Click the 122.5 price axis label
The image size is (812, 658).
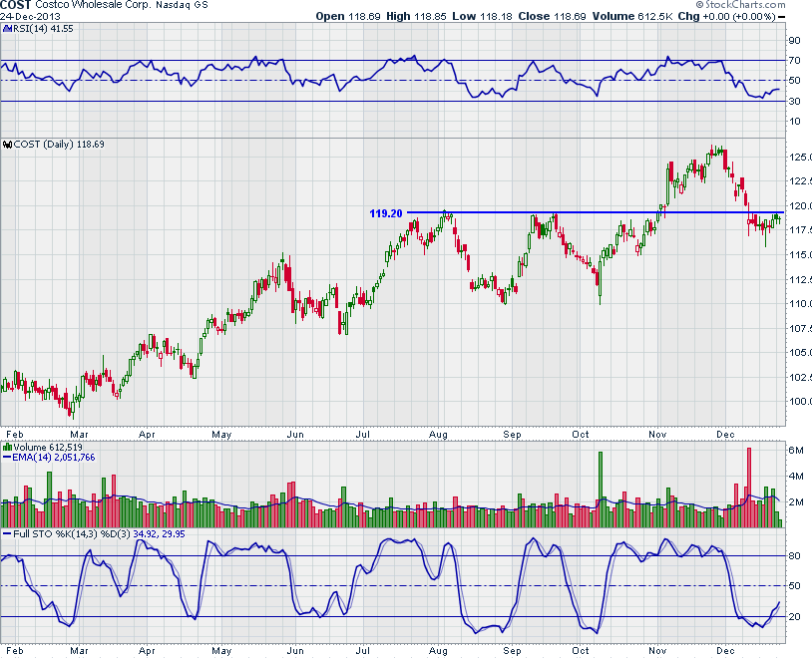coord(800,181)
